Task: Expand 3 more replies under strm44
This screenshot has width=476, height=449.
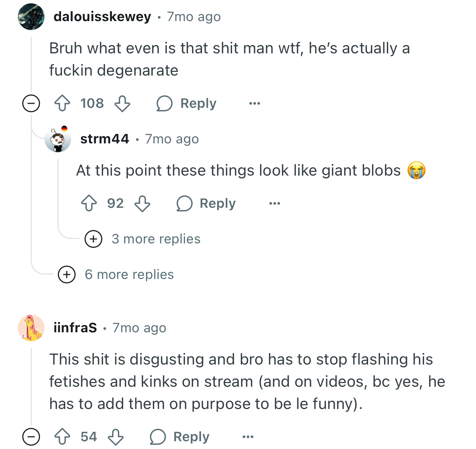Action: pos(93,239)
